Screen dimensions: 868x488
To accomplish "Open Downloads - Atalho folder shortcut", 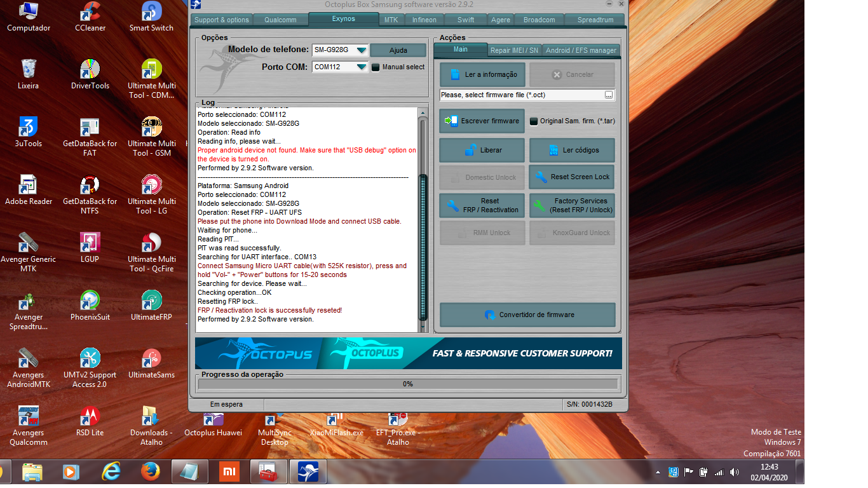I will tap(151, 426).
